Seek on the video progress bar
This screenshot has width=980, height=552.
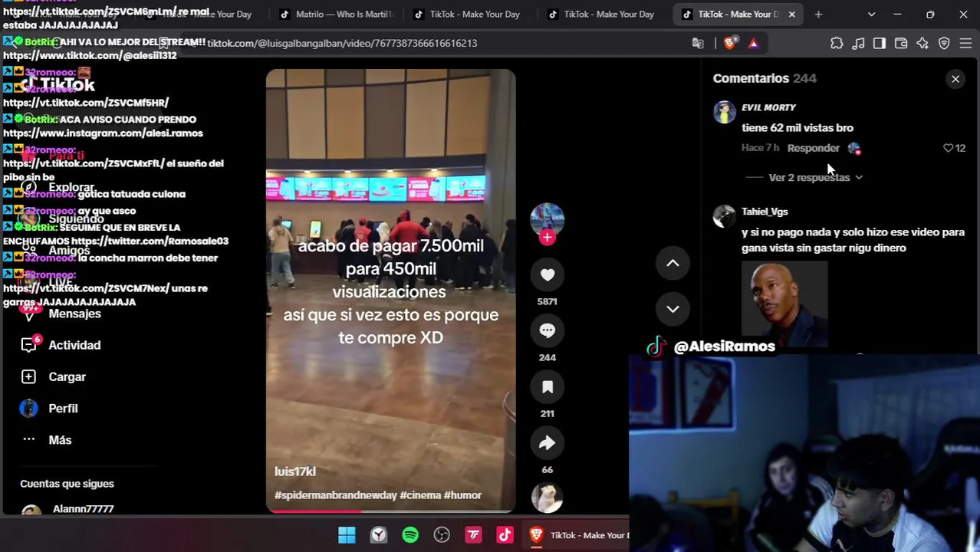tap(390, 511)
